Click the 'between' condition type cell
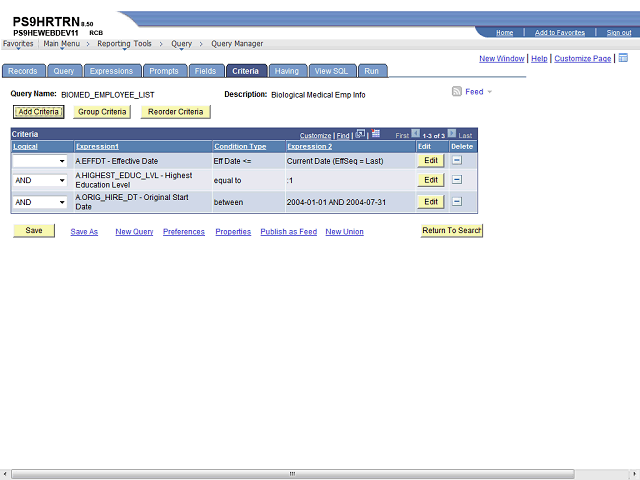 point(229,202)
